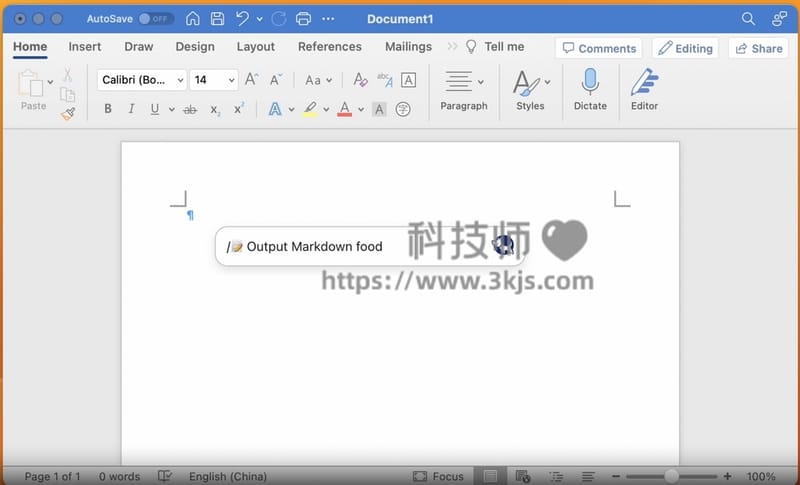800x485 pixels.
Task: Expand the font color arrow
Action: (x=361, y=109)
